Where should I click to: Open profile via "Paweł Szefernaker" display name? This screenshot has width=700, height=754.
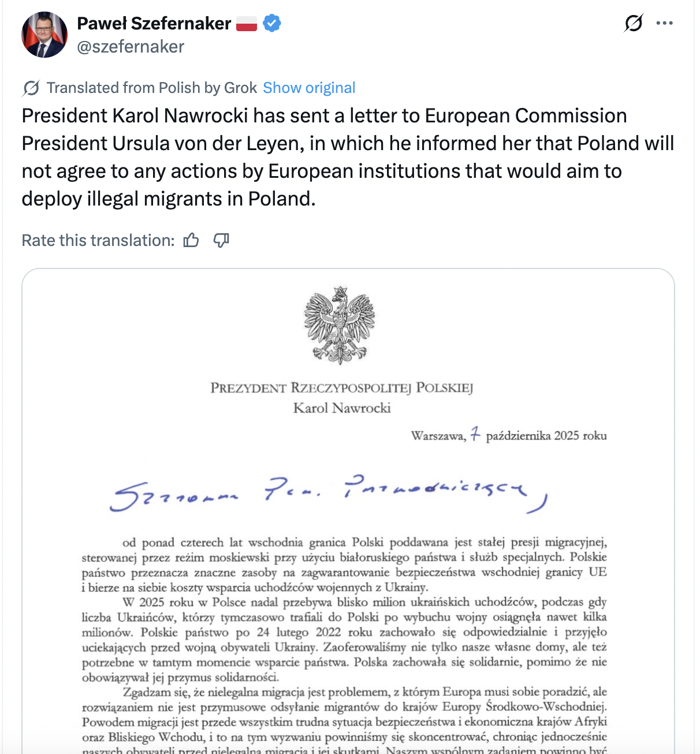[154, 23]
